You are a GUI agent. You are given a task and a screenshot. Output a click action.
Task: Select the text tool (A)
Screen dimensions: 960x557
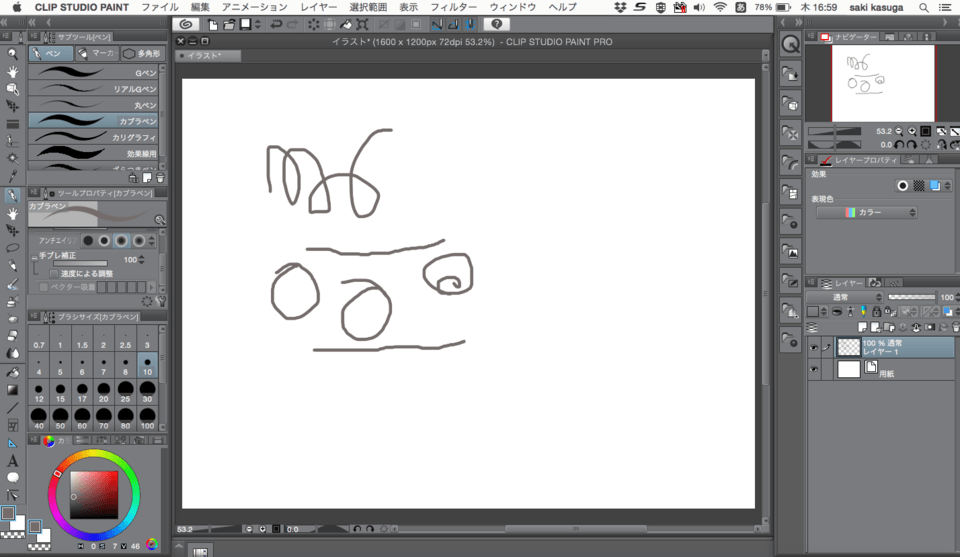[x=13, y=461]
